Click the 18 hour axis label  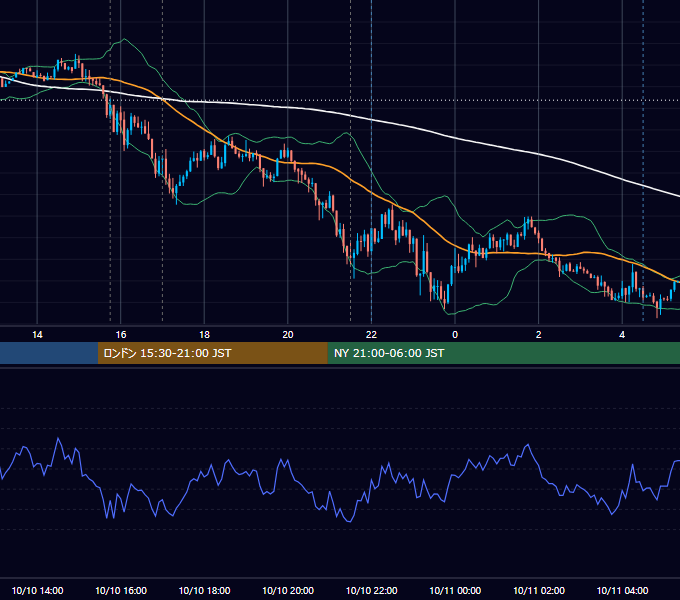pyautogui.click(x=204, y=335)
